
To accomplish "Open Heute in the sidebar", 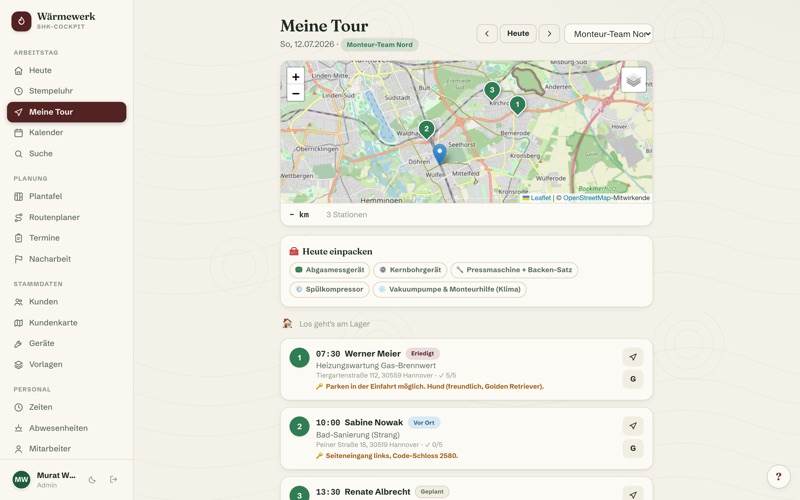I will (66, 70).
